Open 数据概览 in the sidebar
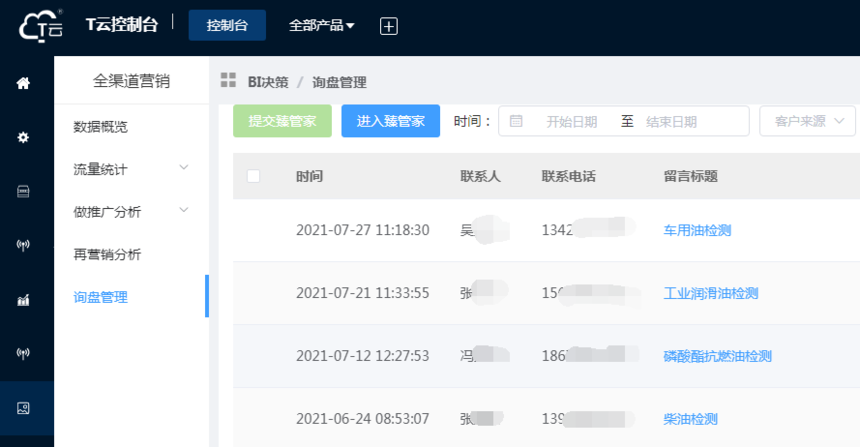 100,127
